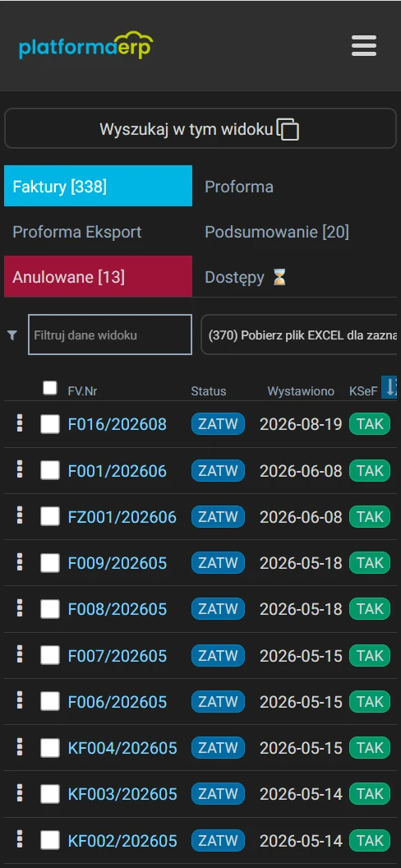Sort by the Wystawiono column header

[301, 390]
